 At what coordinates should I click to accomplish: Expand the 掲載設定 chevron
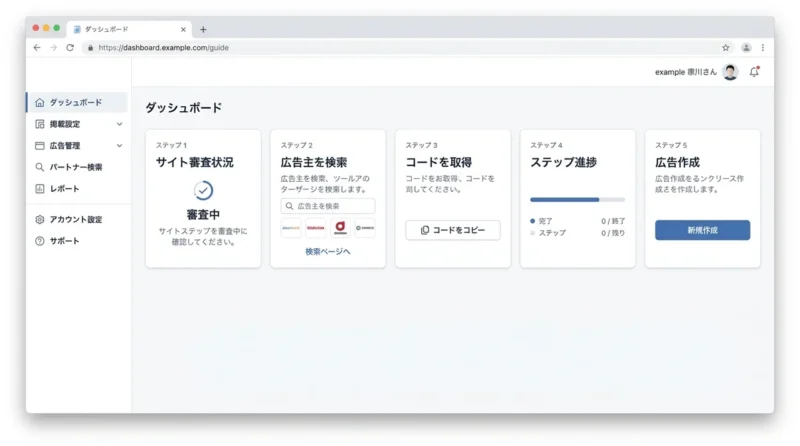click(x=119, y=124)
